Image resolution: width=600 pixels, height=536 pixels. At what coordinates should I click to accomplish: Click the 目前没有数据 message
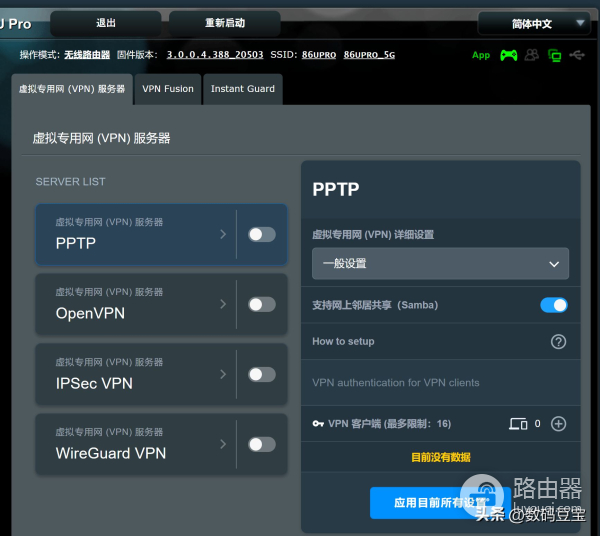(x=441, y=457)
